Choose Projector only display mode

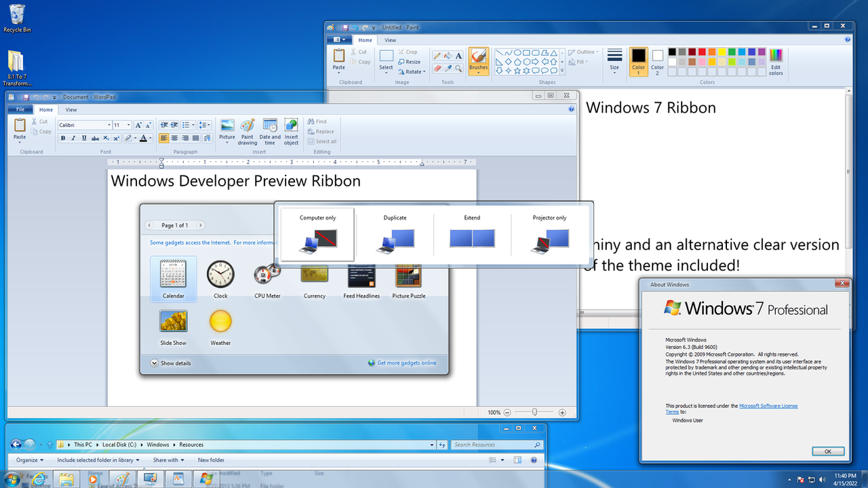tap(549, 235)
